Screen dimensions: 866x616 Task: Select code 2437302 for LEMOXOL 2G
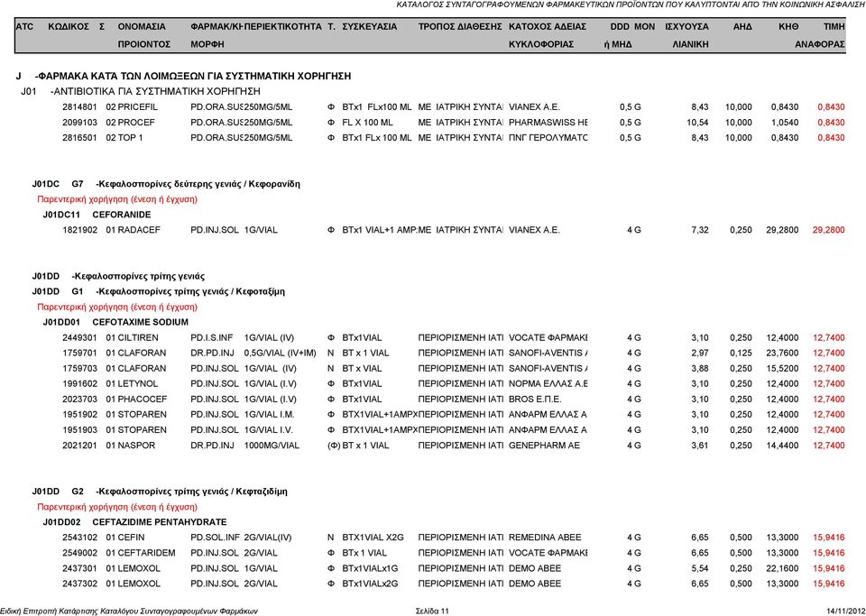[79, 584]
